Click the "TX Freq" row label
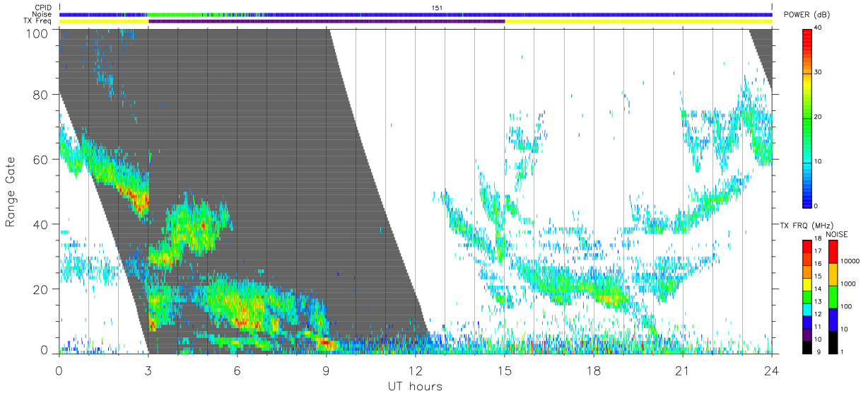The width and height of the screenshot is (868, 401). tap(39, 21)
